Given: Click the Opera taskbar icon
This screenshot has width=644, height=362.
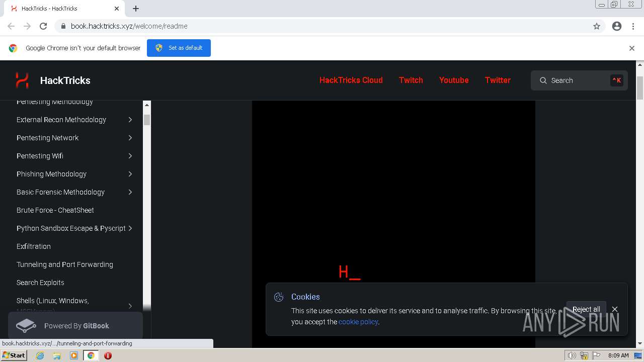Looking at the screenshot, I should 108,355.
